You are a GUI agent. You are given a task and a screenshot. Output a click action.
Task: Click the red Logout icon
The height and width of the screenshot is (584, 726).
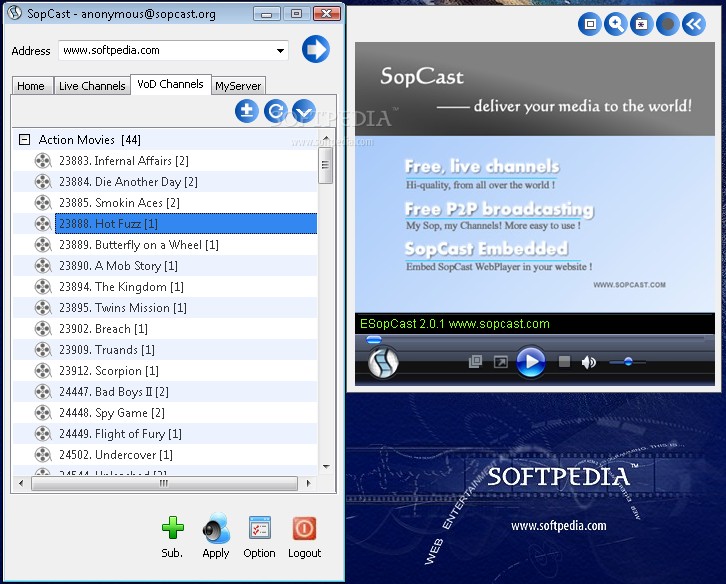pyautogui.click(x=305, y=528)
